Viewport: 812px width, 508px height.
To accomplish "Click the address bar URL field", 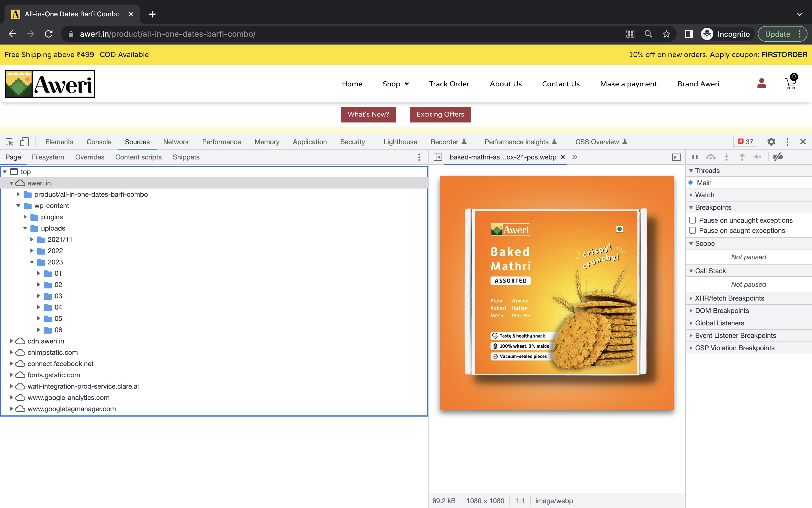I will click(342, 34).
